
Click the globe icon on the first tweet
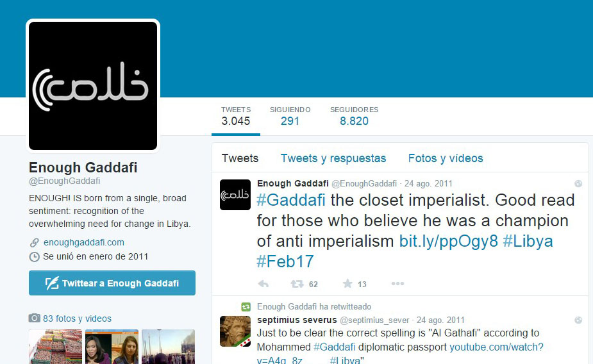point(578,184)
